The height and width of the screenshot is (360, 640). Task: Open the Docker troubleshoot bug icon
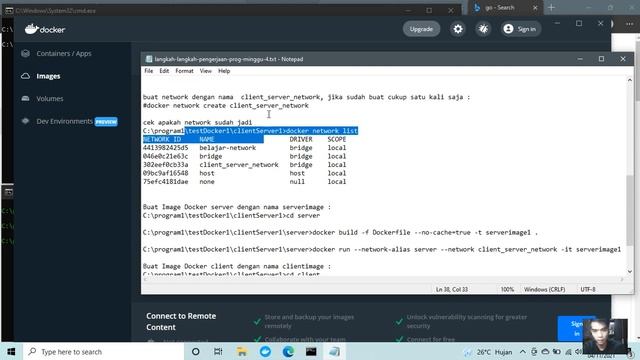pos(483,29)
